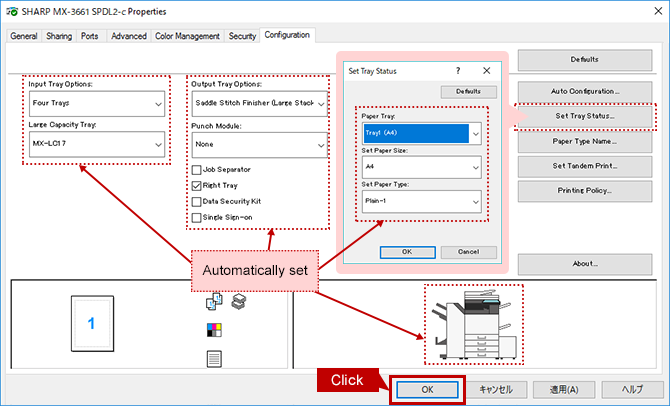The width and height of the screenshot is (670, 406).
Task: Click the printer machine illustration
Action: click(474, 325)
